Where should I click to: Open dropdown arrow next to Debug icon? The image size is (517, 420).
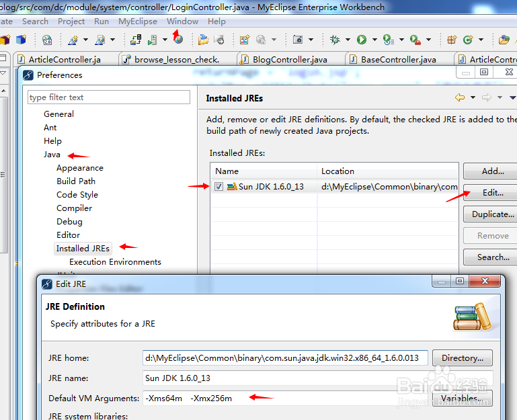point(348,40)
